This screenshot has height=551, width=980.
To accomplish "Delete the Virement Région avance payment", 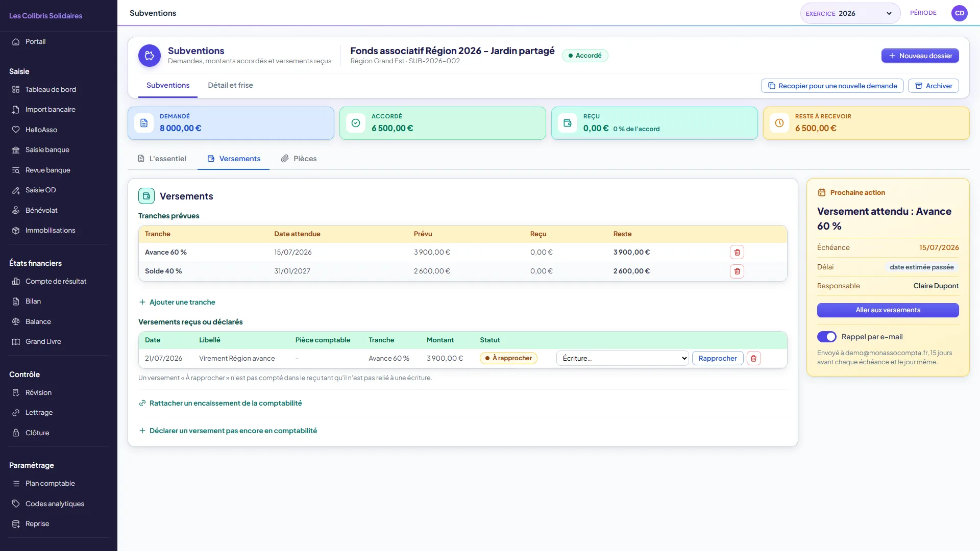I will (754, 359).
